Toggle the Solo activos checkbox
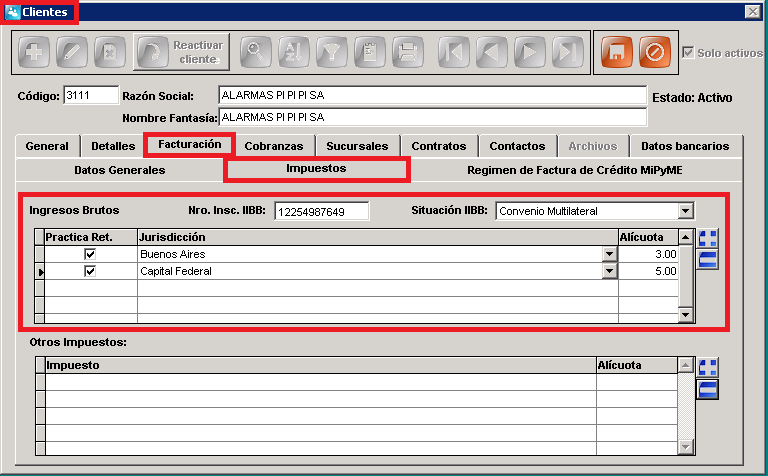 coord(688,52)
